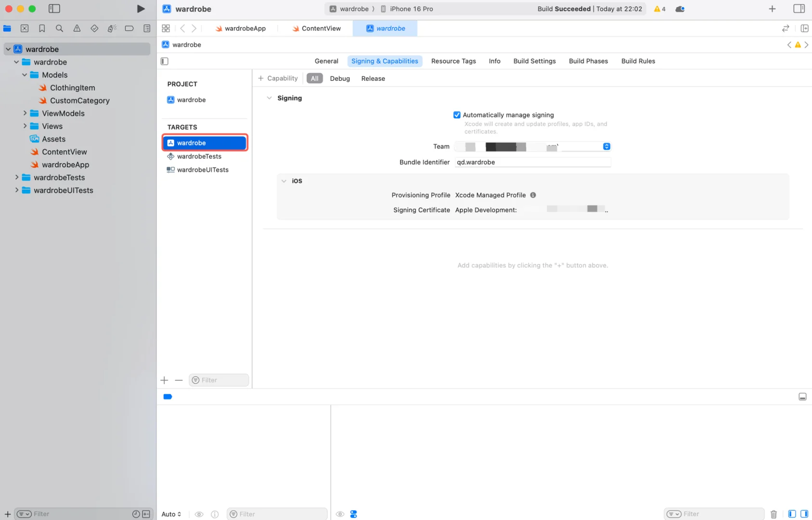
Task: Toggle the variables view pane
Action: pos(792,514)
